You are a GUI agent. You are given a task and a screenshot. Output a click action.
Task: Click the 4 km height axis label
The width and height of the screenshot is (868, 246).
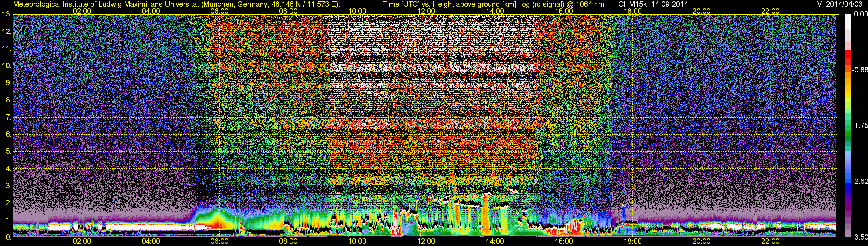pos(8,168)
